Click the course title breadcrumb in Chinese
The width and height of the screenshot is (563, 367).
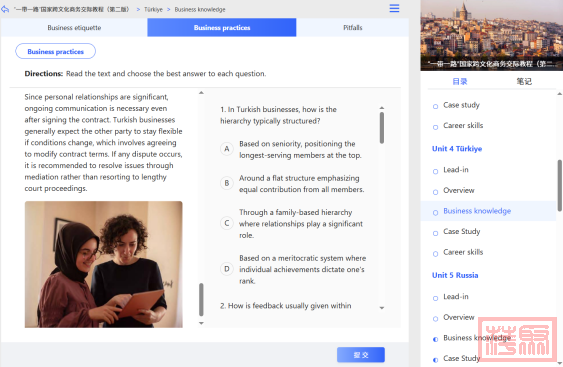pos(71,9)
